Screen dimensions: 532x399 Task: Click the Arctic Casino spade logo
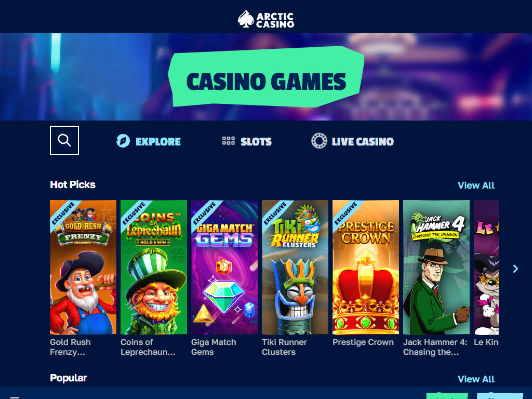(246, 19)
